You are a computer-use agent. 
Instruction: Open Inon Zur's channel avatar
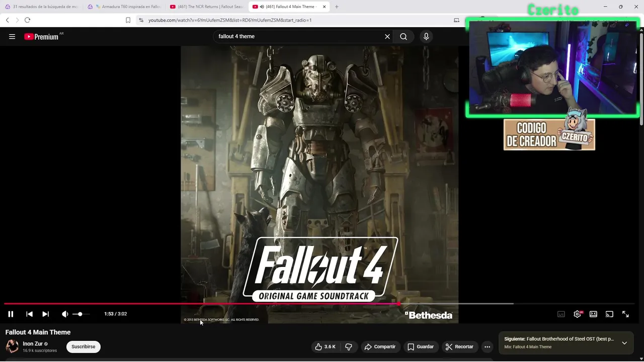12,346
